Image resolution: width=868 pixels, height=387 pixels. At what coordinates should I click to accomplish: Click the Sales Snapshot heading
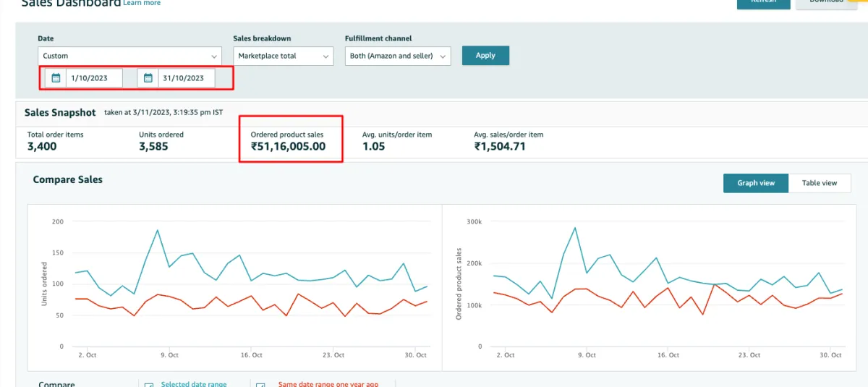(x=60, y=112)
